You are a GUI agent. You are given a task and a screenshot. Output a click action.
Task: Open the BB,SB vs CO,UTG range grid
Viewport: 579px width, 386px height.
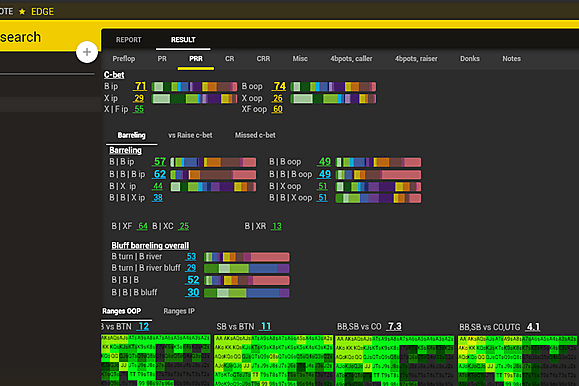click(x=517, y=360)
